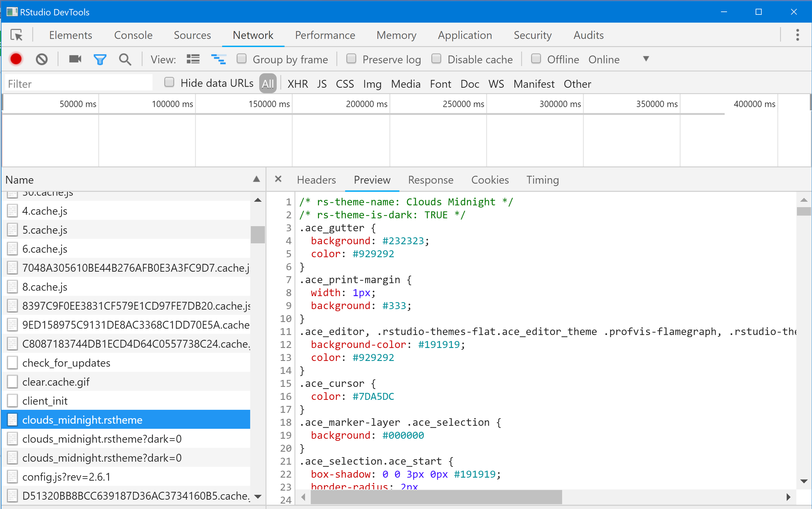This screenshot has height=509, width=812.
Task: Stop recording the network log
Action: pos(16,59)
